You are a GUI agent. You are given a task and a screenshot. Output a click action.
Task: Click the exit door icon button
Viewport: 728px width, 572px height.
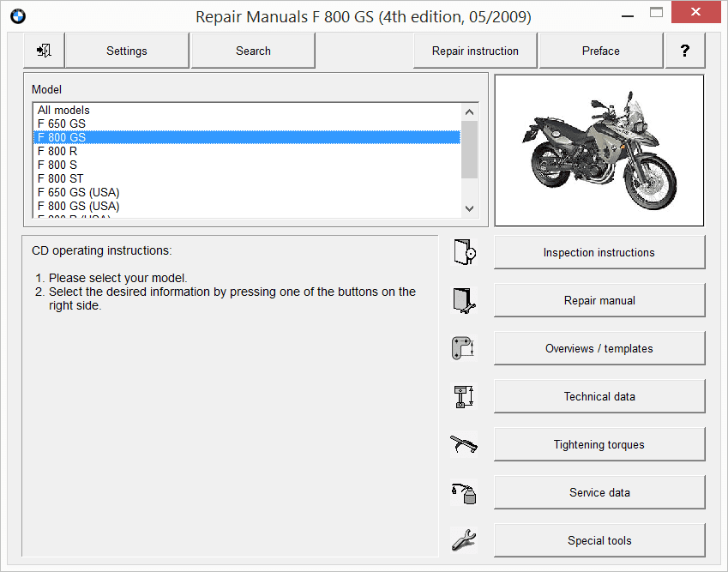pos(44,51)
